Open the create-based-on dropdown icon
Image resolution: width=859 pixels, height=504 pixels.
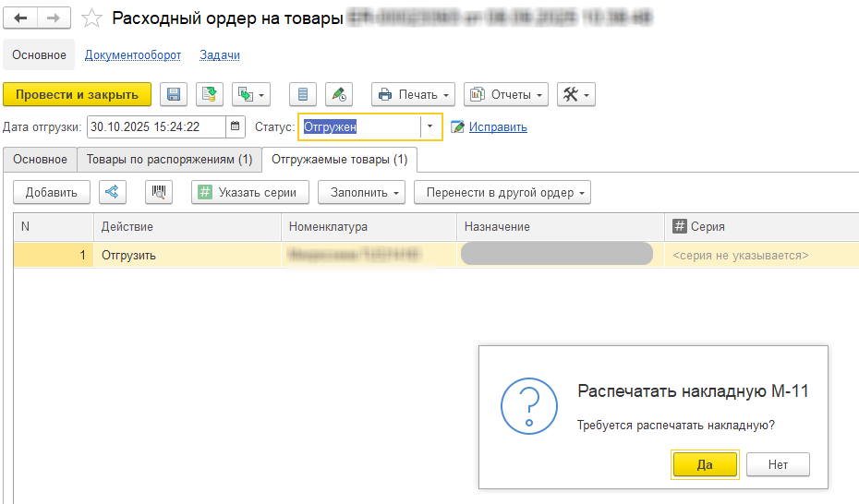click(250, 94)
